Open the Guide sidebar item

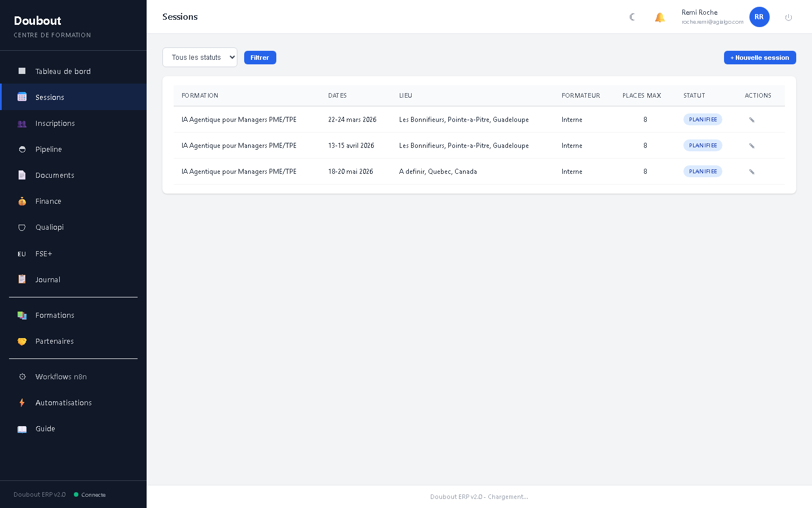[x=45, y=429]
